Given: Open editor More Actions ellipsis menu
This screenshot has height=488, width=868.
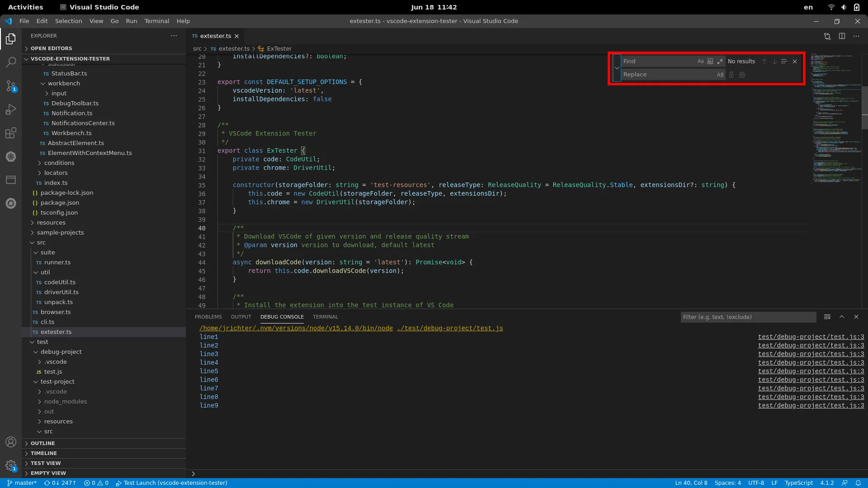Looking at the screenshot, I should pyautogui.click(x=856, y=36).
